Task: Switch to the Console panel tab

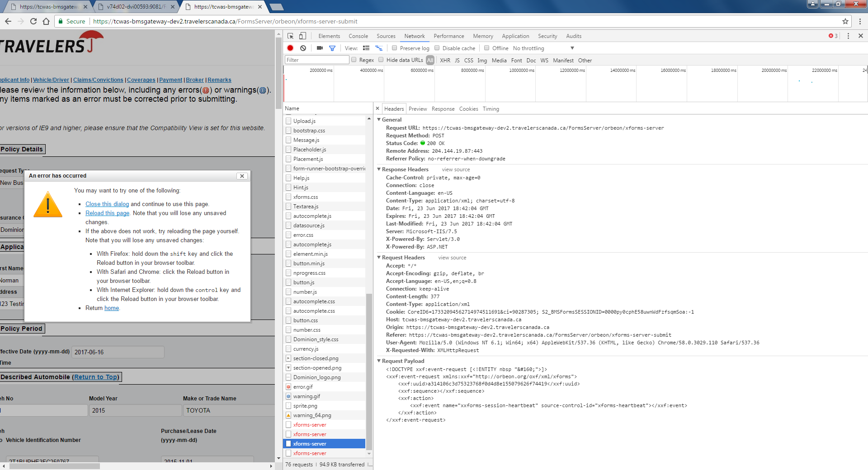Action: pyautogui.click(x=358, y=36)
